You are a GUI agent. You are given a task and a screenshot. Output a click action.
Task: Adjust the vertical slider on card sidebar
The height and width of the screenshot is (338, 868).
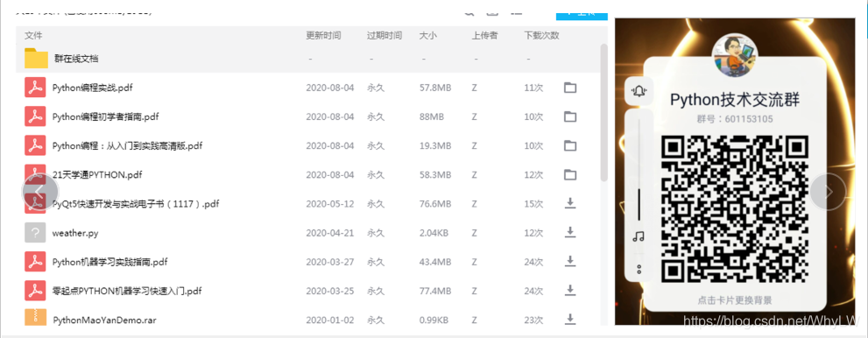pyautogui.click(x=639, y=169)
